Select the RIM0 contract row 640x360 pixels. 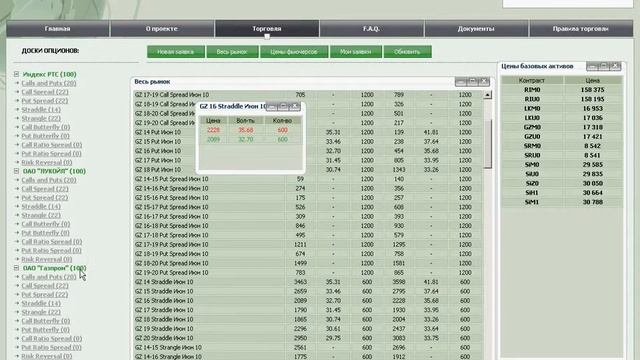[562, 90]
